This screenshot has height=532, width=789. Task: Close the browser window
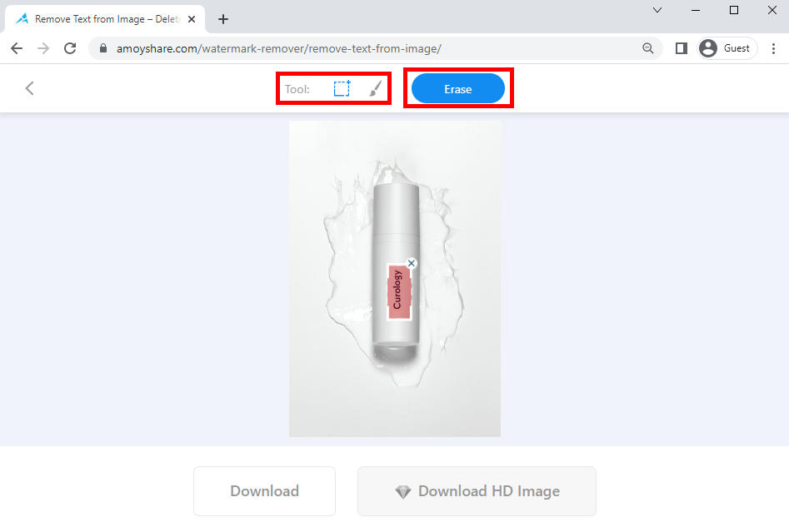[x=772, y=10]
